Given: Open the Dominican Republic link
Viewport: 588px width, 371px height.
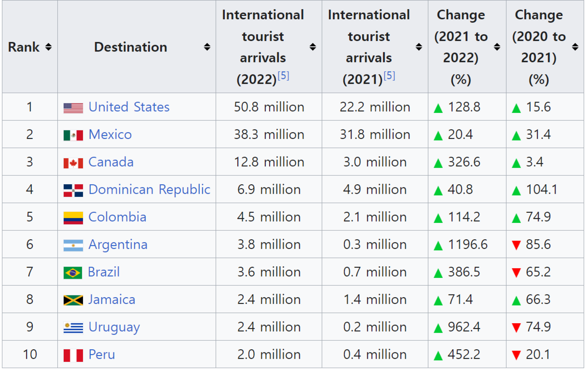Looking at the screenshot, I should (149, 189).
